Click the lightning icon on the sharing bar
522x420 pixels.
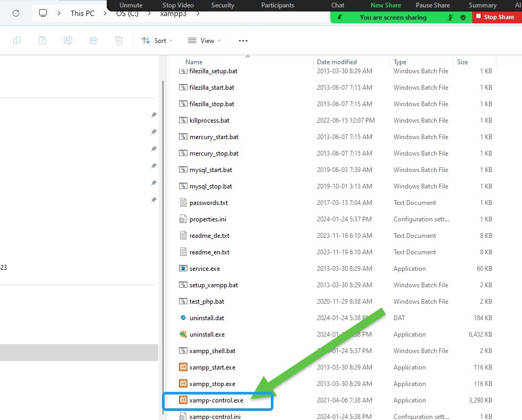coord(339,17)
